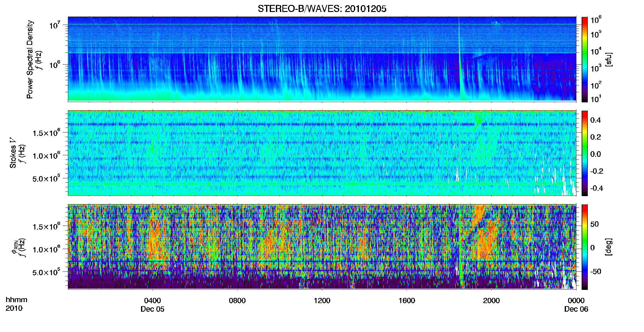644x332 pixels.
Task: Click the phi RTN degrees colorbar
Action: coord(585,247)
